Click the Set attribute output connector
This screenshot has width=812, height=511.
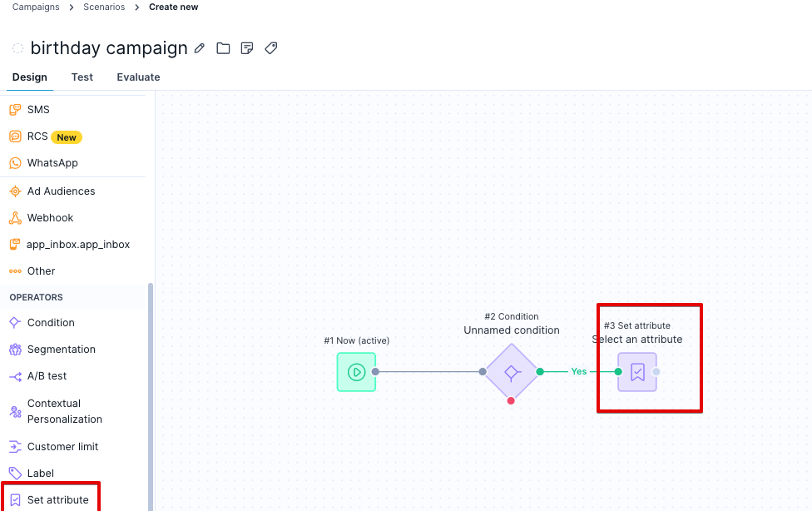tap(656, 371)
